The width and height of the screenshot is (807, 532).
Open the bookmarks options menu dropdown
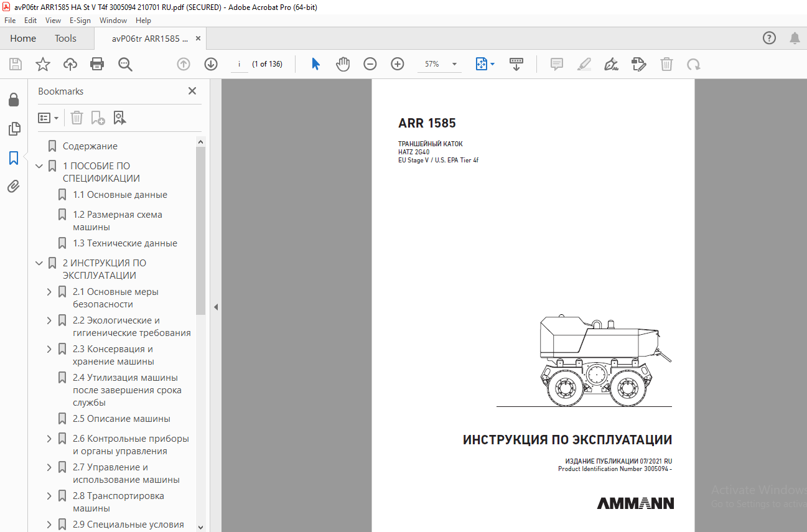click(48, 118)
